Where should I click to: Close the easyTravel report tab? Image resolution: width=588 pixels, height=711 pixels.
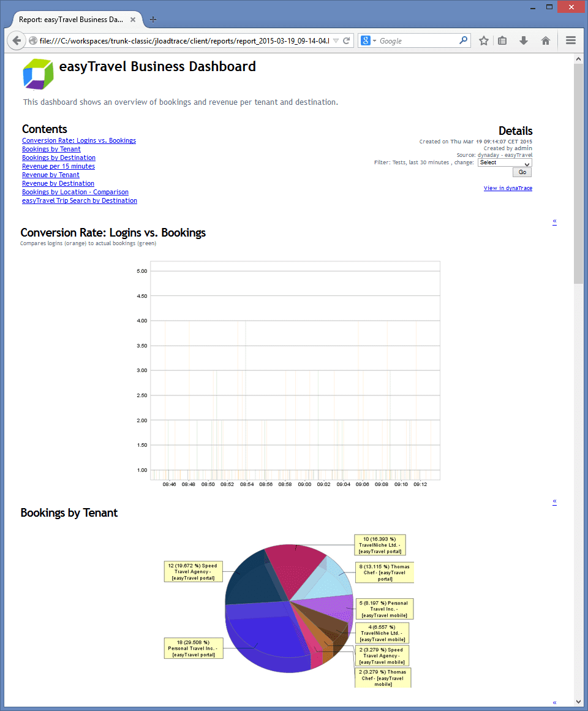coord(133,20)
